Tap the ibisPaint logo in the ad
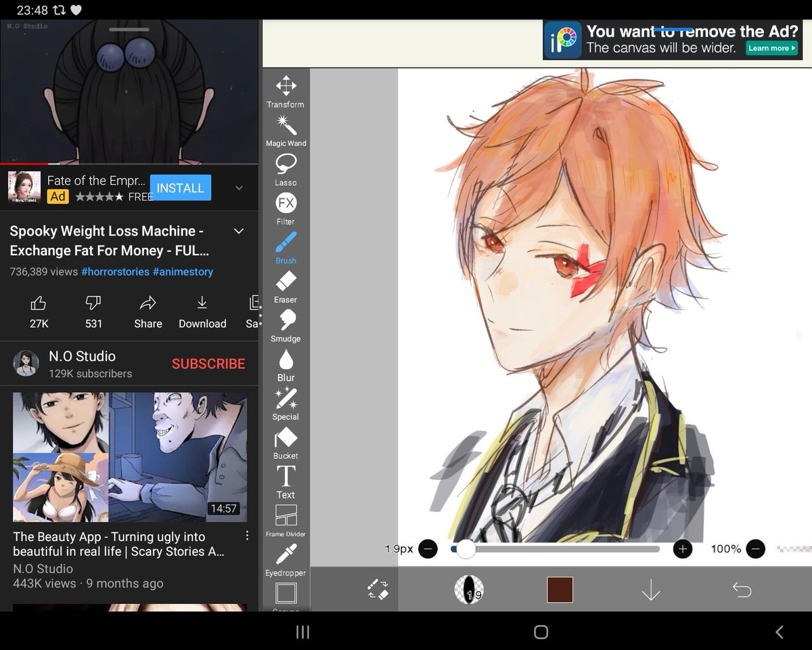812x650 pixels. (x=564, y=41)
